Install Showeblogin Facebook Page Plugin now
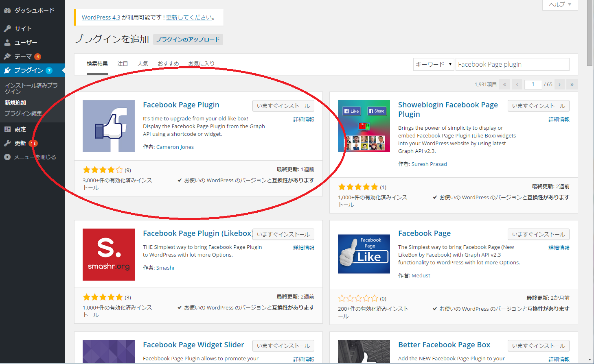The width and height of the screenshot is (594, 364). tap(539, 106)
